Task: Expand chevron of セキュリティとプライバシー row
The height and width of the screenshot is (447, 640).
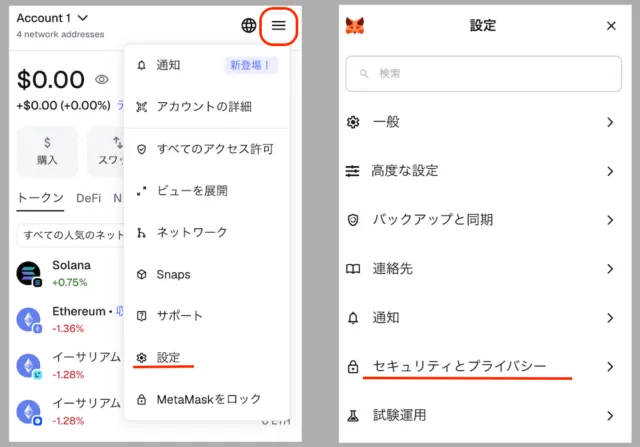Action: [x=610, y=367]
